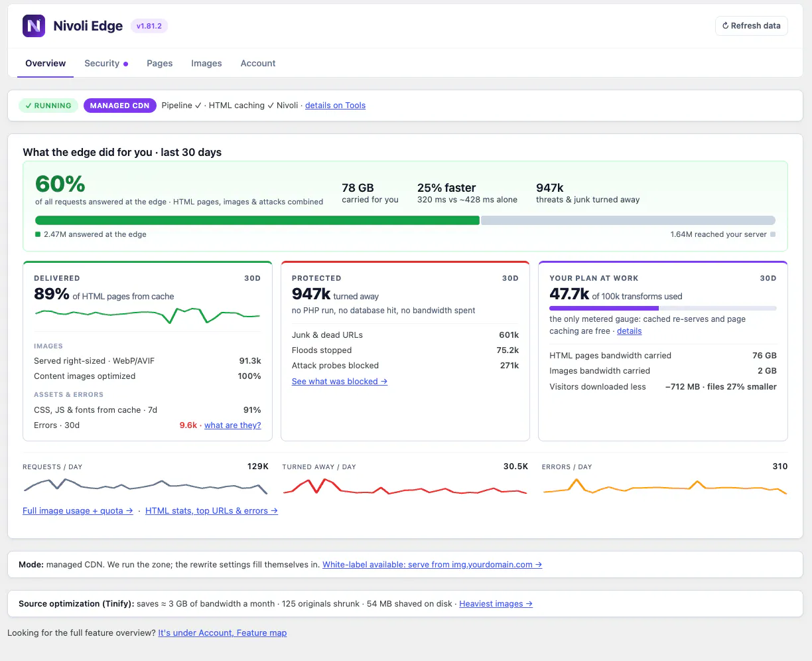Image resolution: width=812 pixels, height=661 pixels.
Task: Click the v1.81.2 version badge
Action: click(x=149, y=26)
